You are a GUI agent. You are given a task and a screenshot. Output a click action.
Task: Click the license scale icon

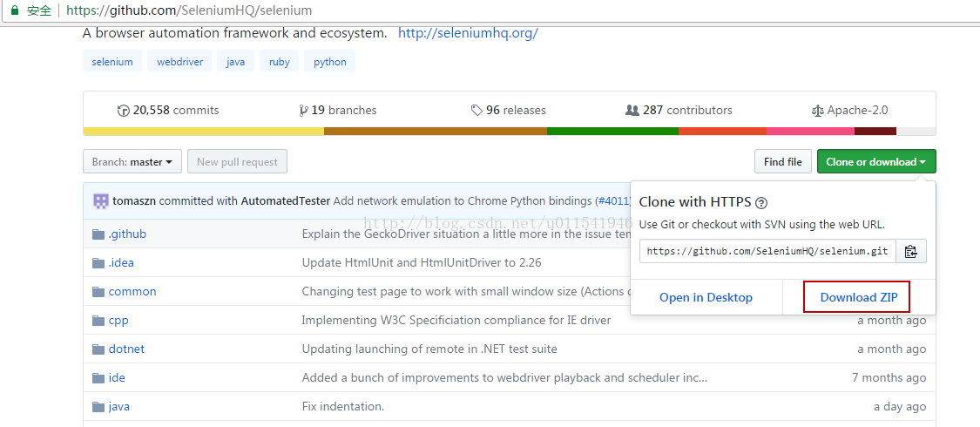817,111
